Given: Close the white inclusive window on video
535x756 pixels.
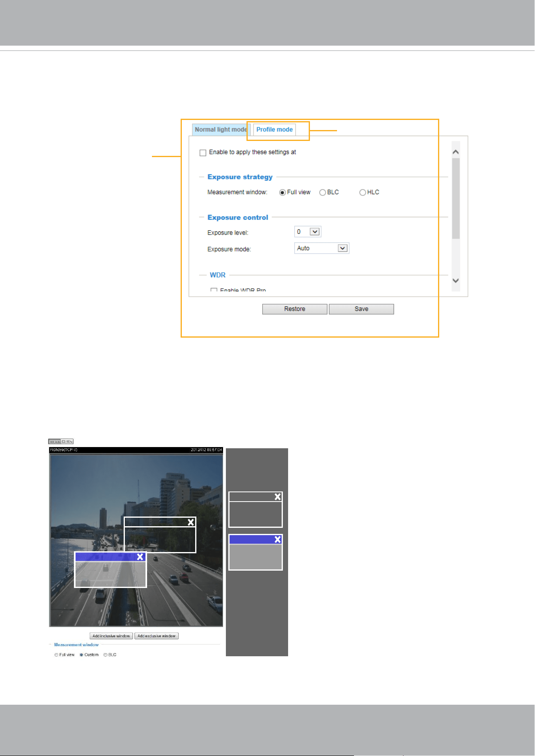Looking at the screenshot, I should [x=191, y=522].
